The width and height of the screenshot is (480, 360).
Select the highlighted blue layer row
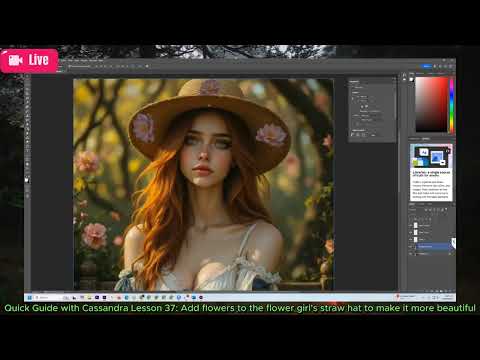pos(432,247)
